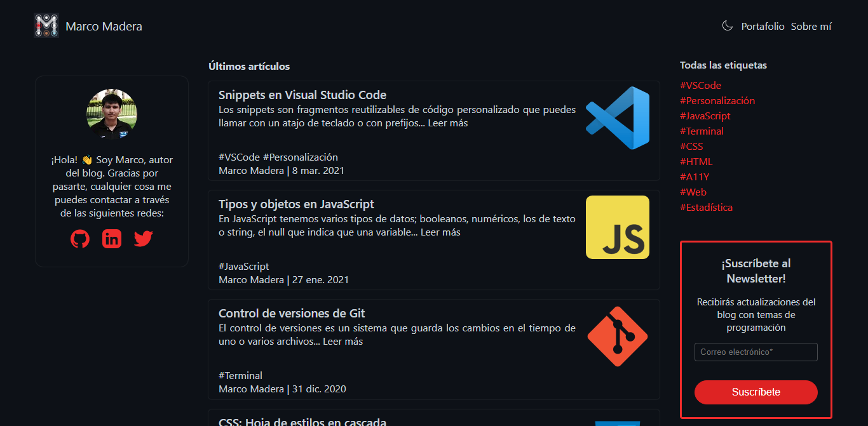
Task: Open the Twitter profile icon
Action: [x=143, y=238]
